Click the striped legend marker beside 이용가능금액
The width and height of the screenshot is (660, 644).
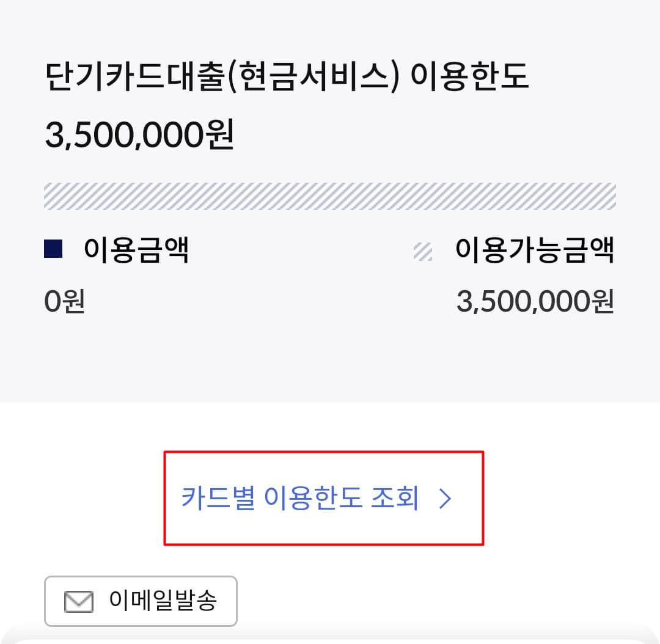tap(423, 249)
